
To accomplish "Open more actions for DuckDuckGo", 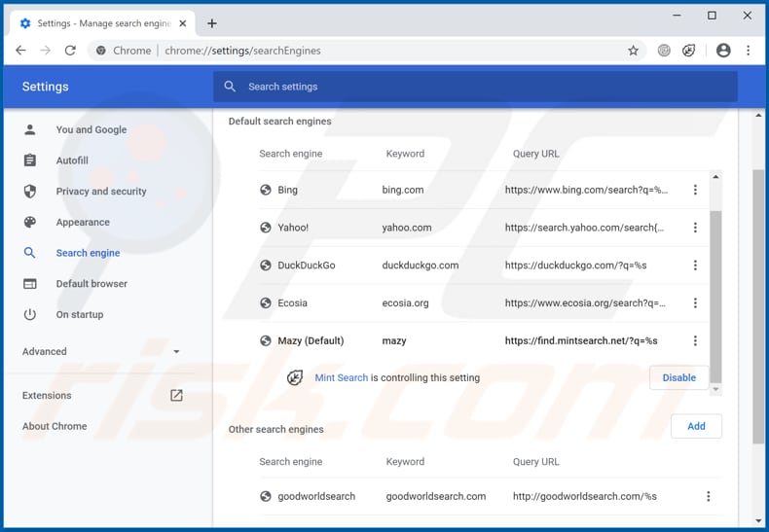I will pos(695,266).
